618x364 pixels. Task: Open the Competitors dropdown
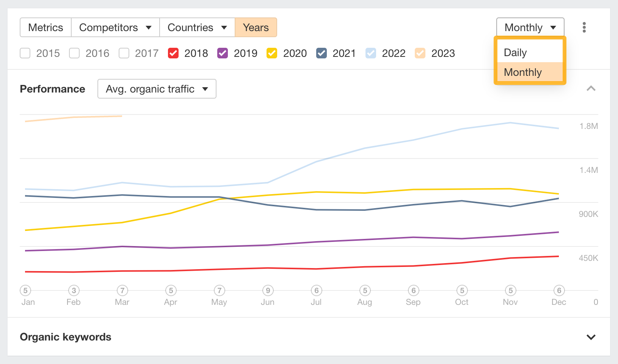point(115,27)
